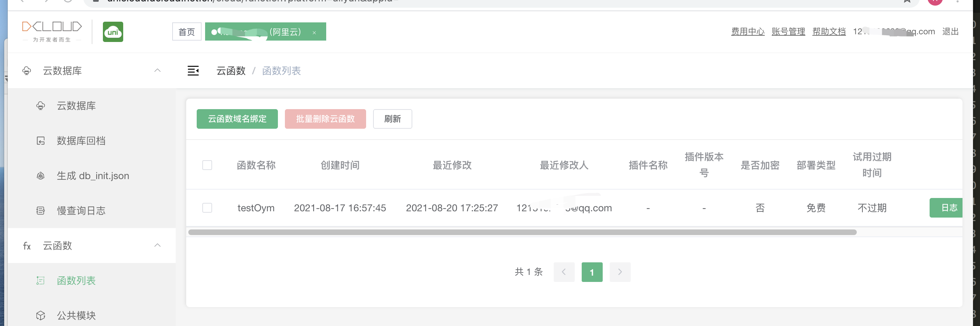The width and height of the screenshot is (980, 326).
Task: Open 生成 db_init.json menu item
Action: (91, 176)
